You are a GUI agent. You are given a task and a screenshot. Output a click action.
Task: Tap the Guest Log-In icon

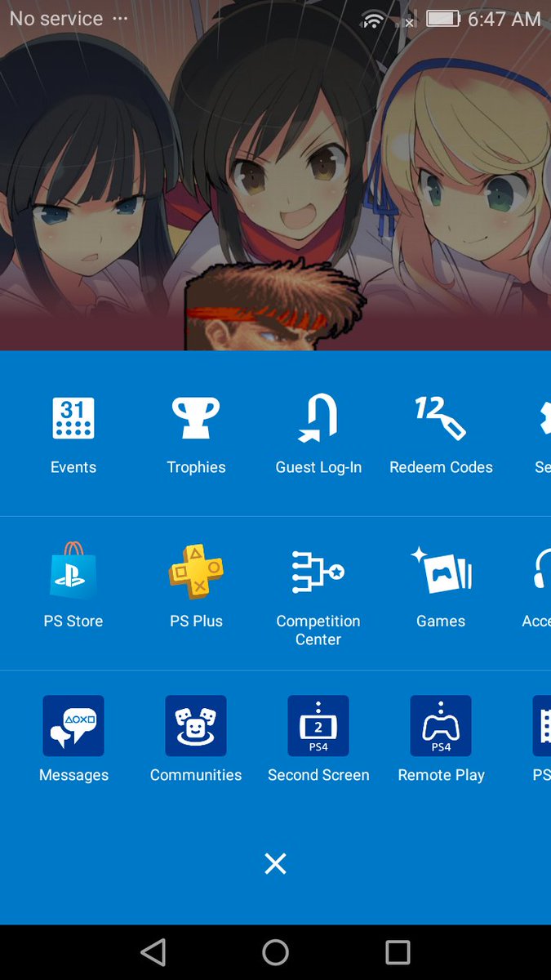(x=318, y=418)
